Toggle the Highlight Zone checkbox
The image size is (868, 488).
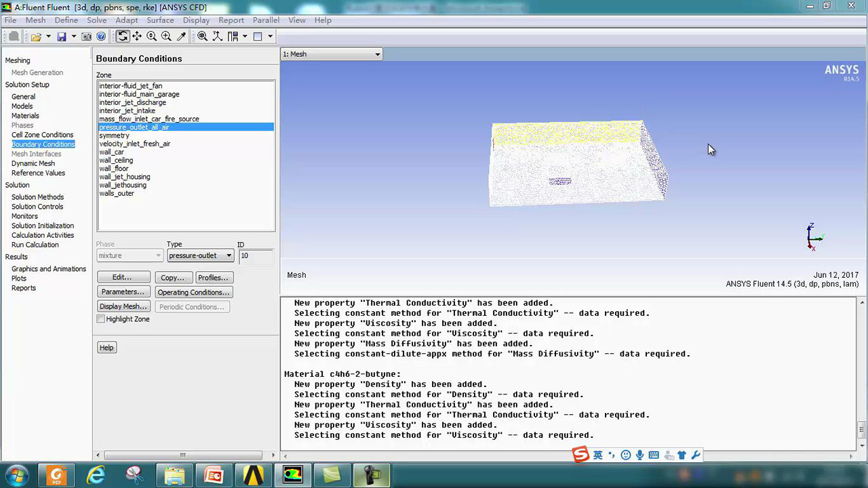click(101, 319)
